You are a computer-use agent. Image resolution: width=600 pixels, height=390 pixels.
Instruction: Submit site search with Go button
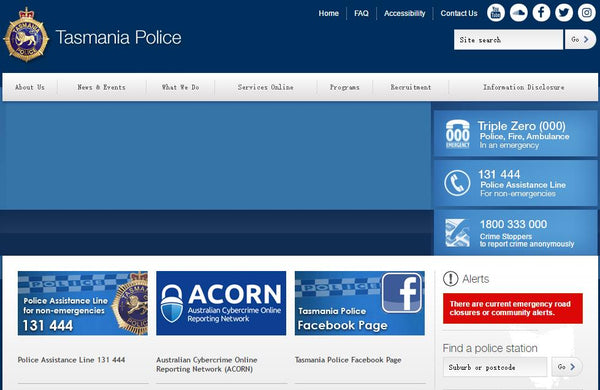click(x=580, y=39)
